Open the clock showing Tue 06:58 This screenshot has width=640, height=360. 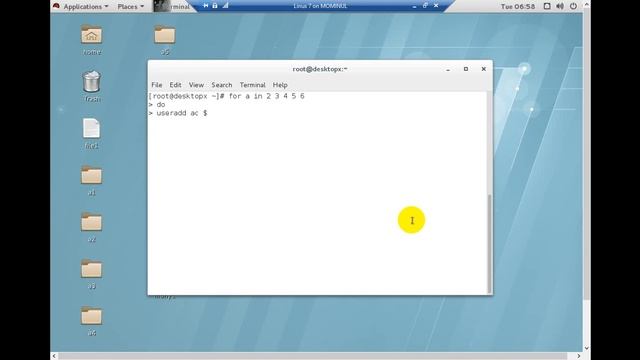pos(518,7)
